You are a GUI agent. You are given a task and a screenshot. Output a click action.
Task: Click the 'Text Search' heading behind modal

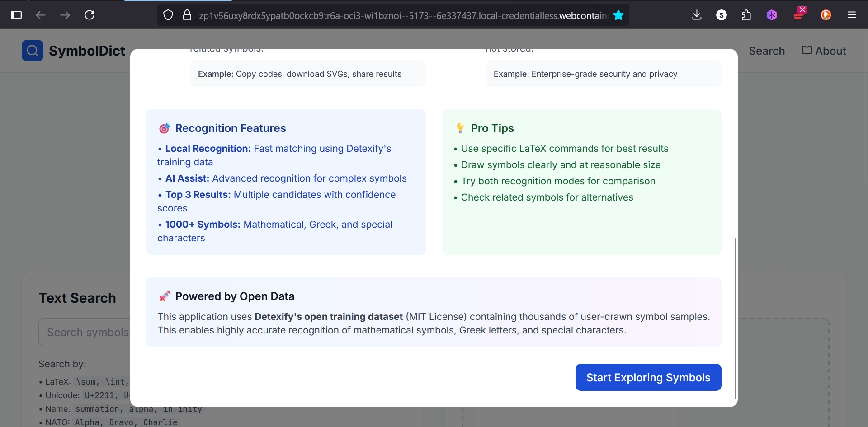pos(77,298)
